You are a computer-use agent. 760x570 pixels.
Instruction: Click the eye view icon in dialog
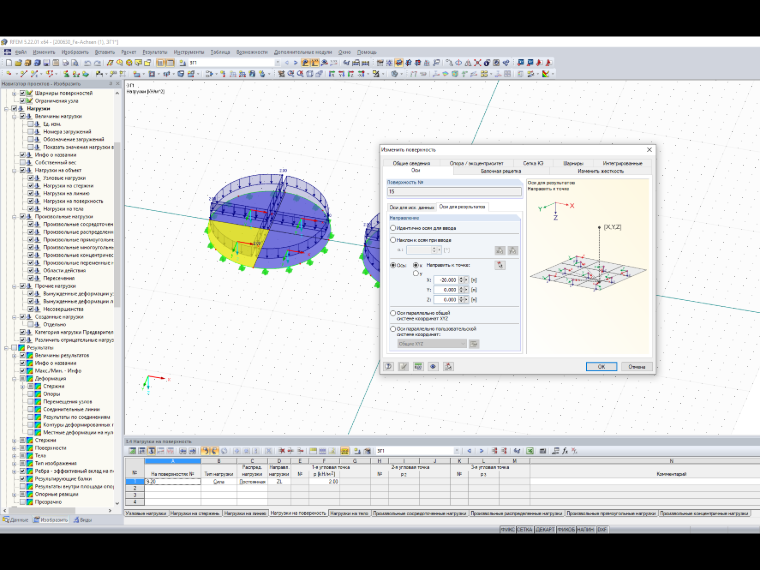[x=433, y=366]
